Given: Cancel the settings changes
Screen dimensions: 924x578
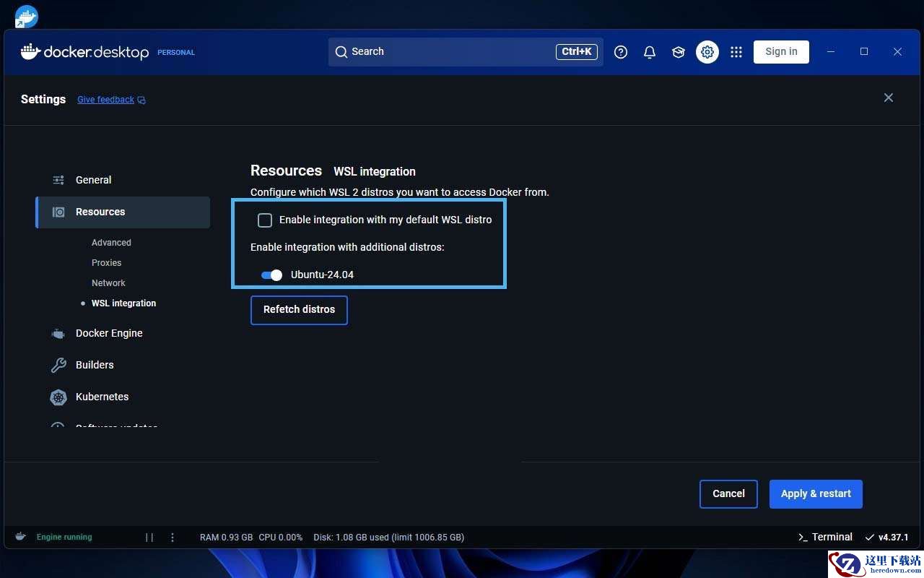Looking at the screenshot, I should click(x=728, y=494).
